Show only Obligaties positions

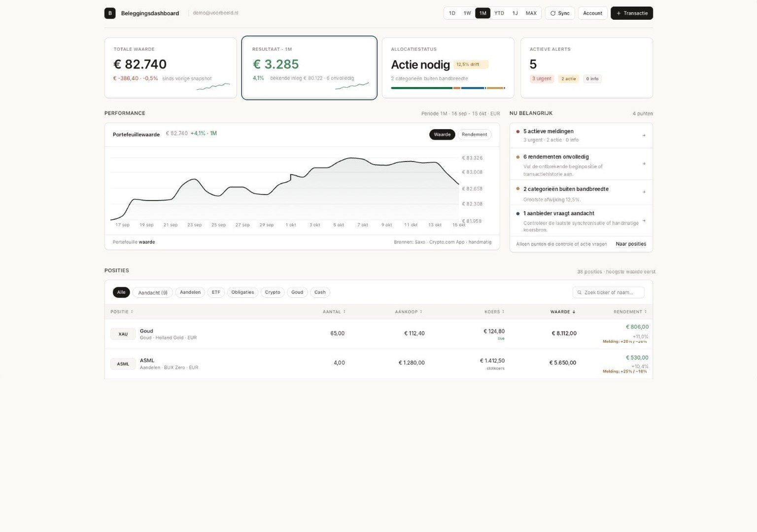tap(242, 293)
